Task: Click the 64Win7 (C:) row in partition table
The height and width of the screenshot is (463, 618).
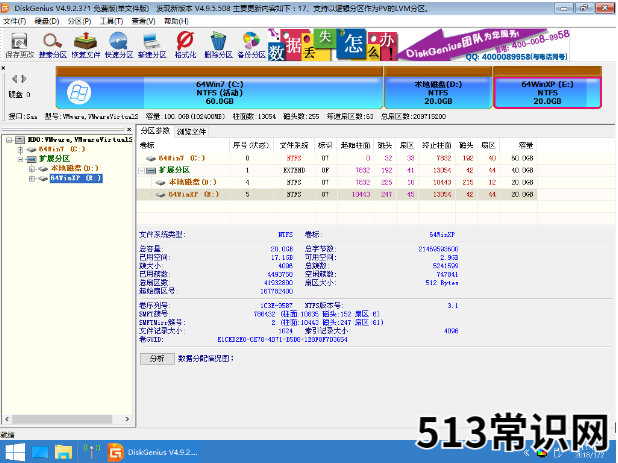Action: click(337, 158)
